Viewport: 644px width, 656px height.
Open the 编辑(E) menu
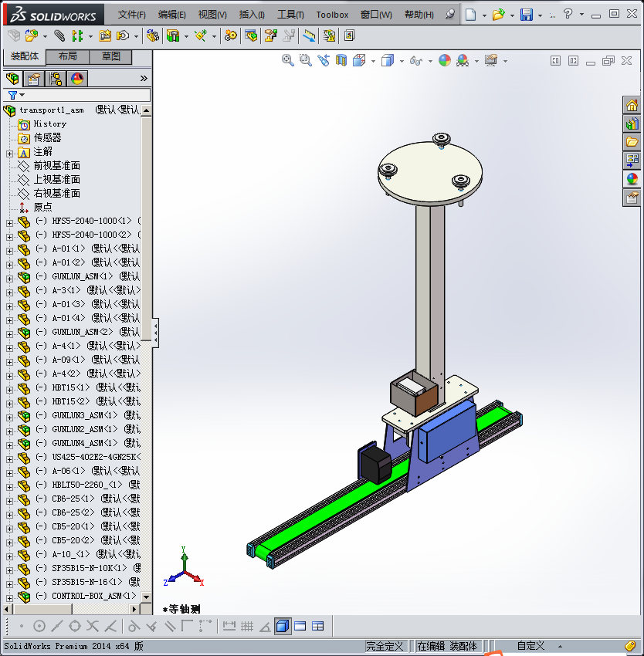coord(171,15)
